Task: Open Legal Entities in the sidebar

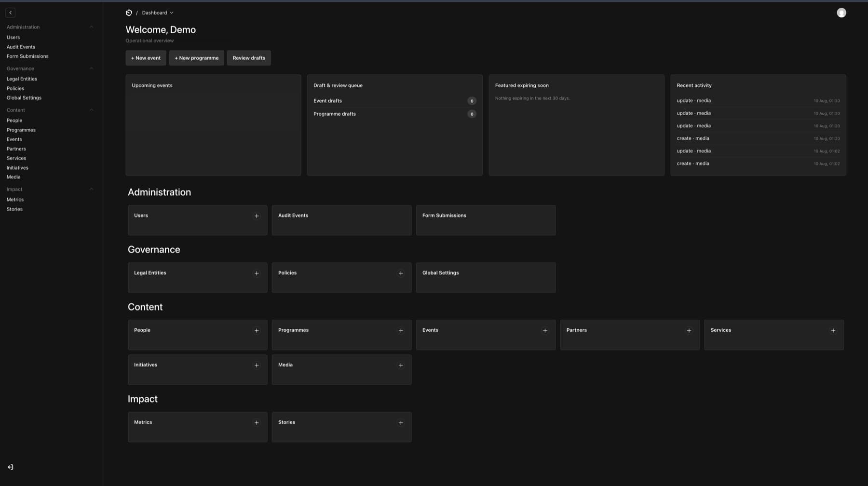Action: (22, 79)
